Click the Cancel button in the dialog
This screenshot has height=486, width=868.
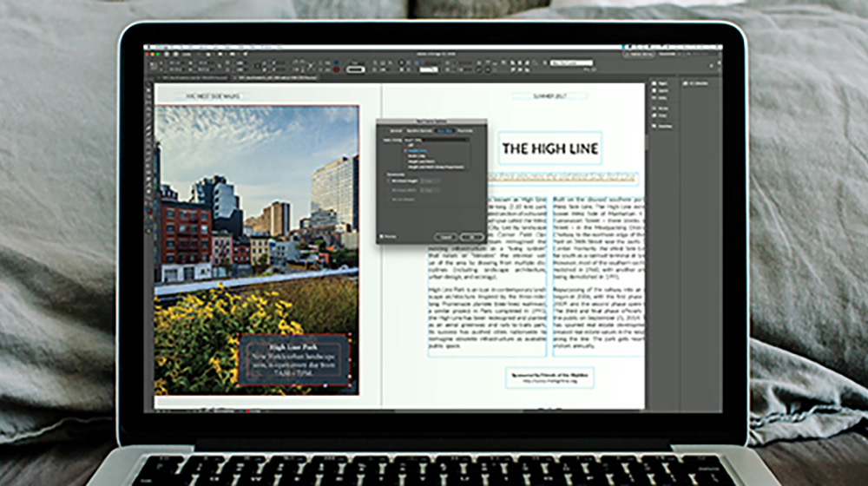[x=445, y=237]
